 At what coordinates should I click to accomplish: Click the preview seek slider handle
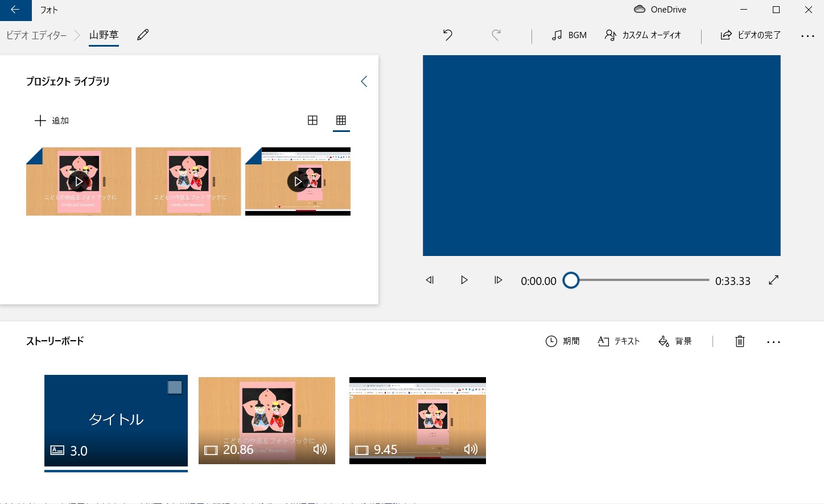tap(571, 280)
